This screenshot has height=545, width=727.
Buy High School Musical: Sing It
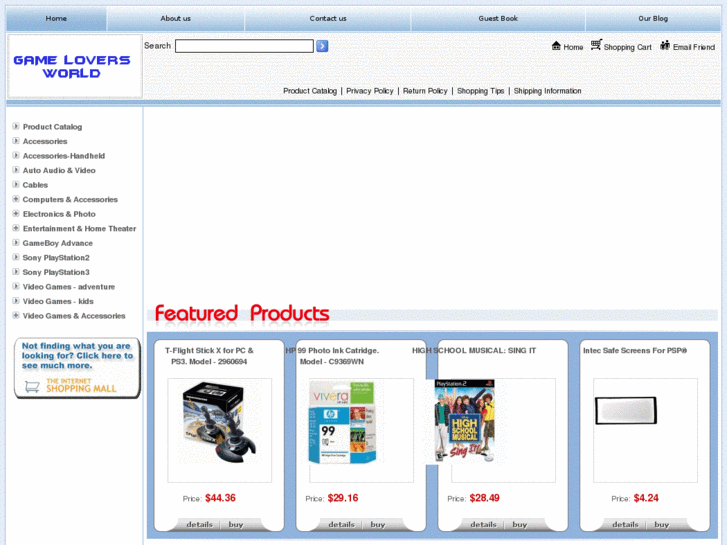coord(519,525)
